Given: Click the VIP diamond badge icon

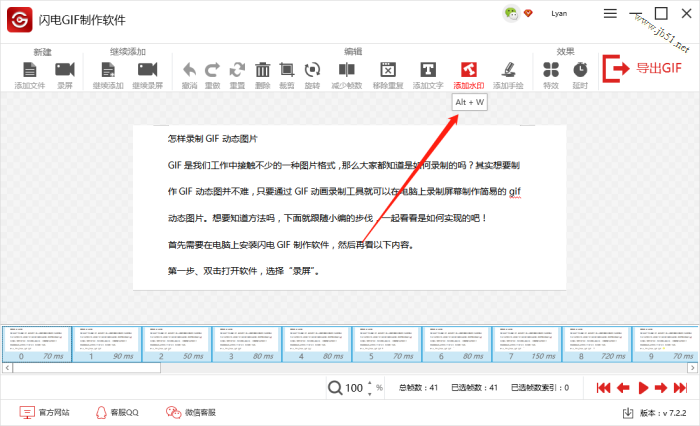Looking at the screenshot, I should tap(529, 13).
